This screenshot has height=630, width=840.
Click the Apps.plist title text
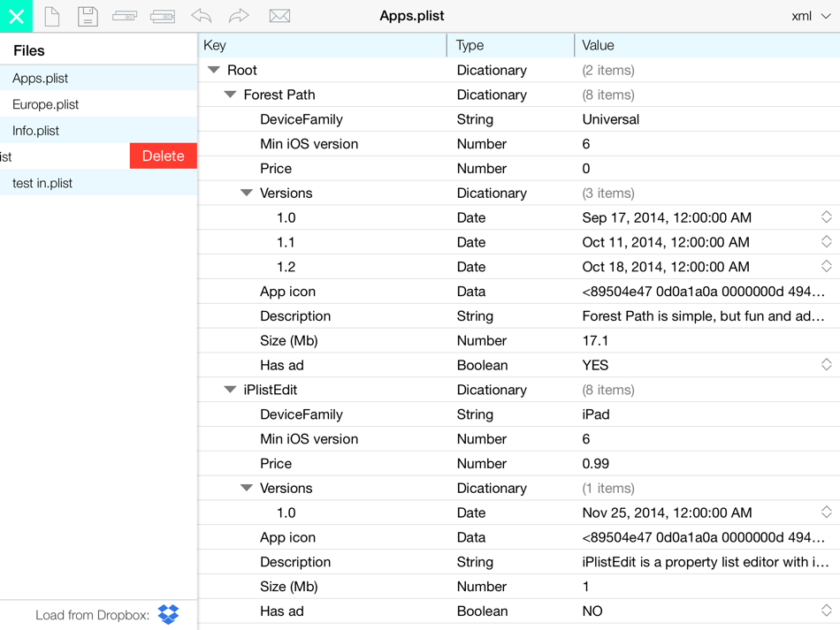(x=411, y=16)
